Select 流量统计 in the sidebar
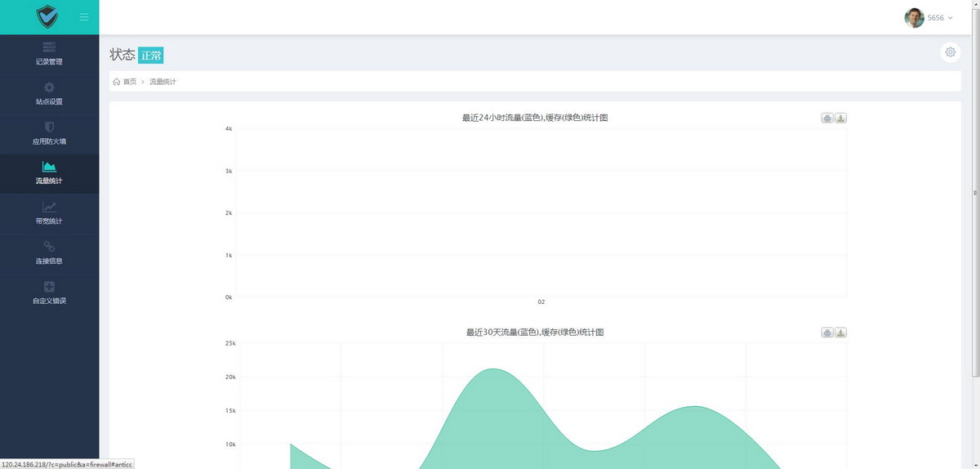This screenshot has height=469, width=980. click(x=49, y=173)
